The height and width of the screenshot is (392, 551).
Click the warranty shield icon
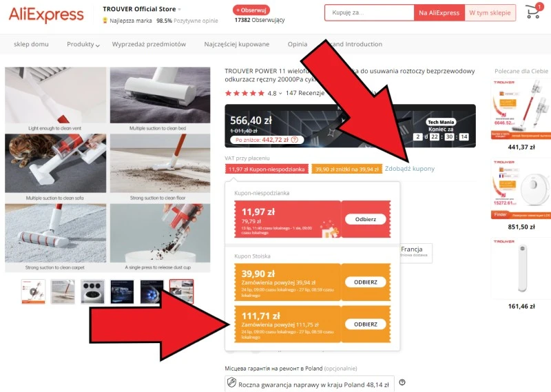(231, 382)
